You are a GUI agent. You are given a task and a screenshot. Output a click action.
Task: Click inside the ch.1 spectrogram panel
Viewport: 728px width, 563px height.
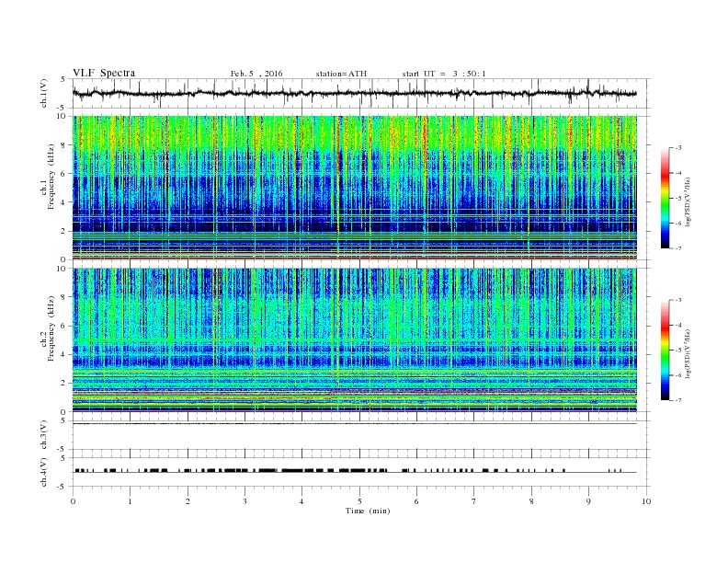tap(354, 188)
